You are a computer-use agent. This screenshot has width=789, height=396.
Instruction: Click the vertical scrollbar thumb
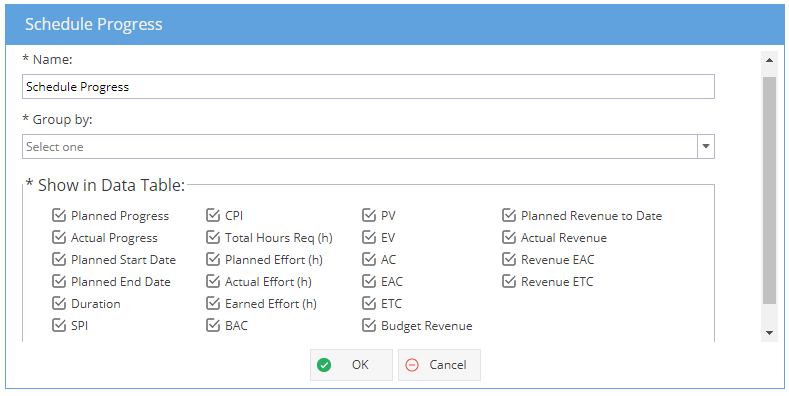tap(769, 191)
